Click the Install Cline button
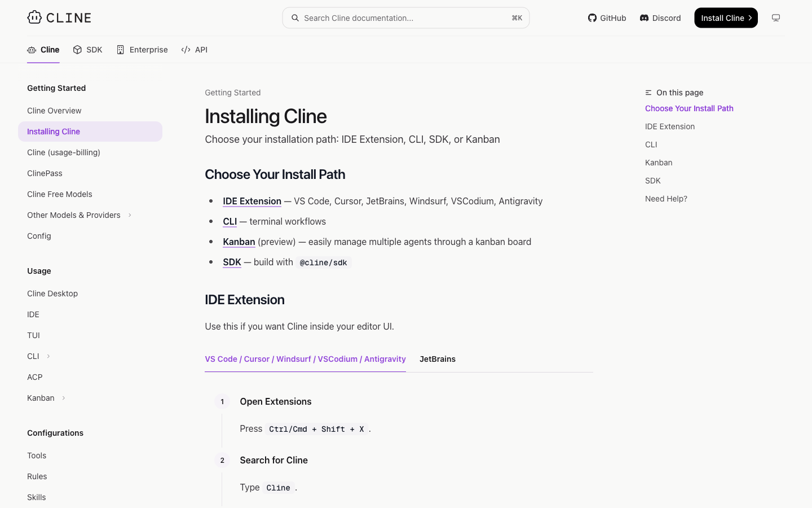Image resolution: width=812 pixels, height=508 pixels. (726, 18)
